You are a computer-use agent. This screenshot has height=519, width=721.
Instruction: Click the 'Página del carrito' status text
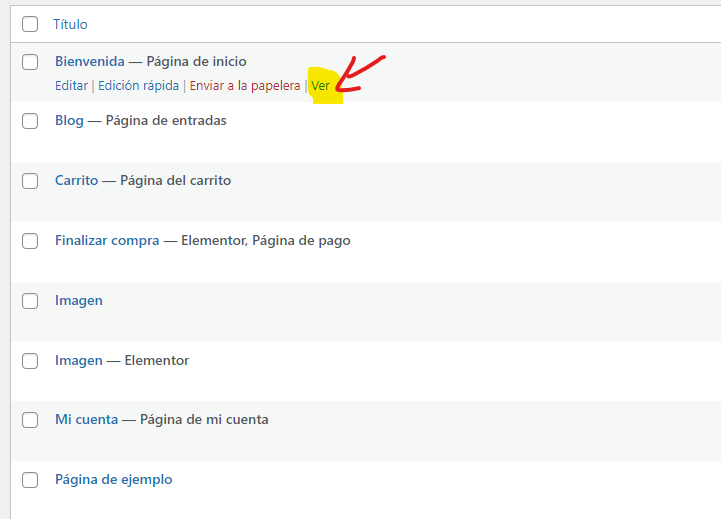tap(175, 181)
